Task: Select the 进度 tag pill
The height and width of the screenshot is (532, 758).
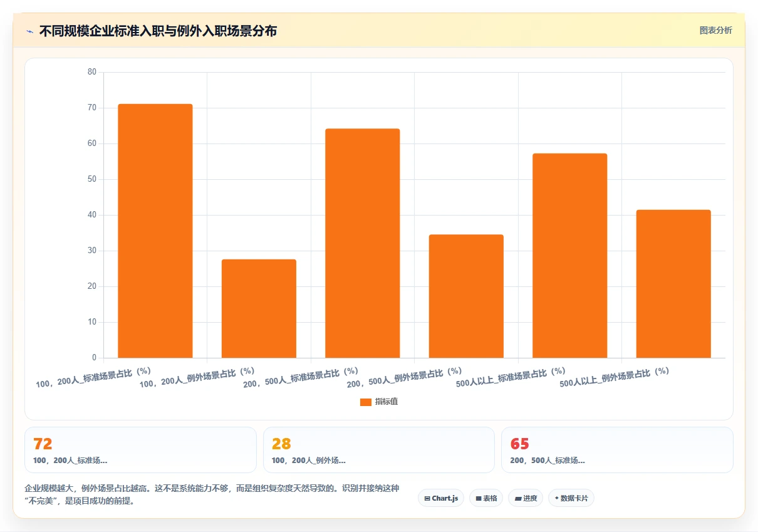Action: coord(526,498)
